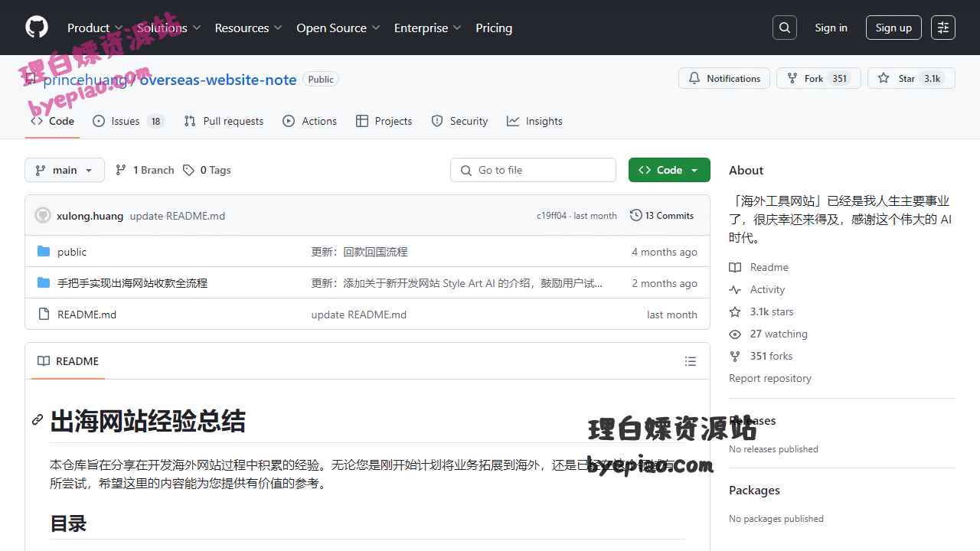Open the GitHub home logo
Viewport: 980px width, 551px height.
click(37, 28)
